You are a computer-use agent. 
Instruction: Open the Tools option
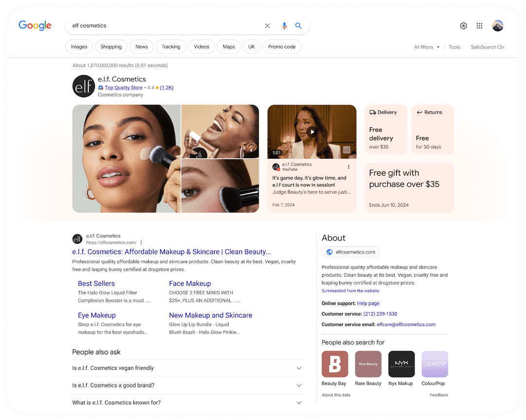click(x=454, y=47)
